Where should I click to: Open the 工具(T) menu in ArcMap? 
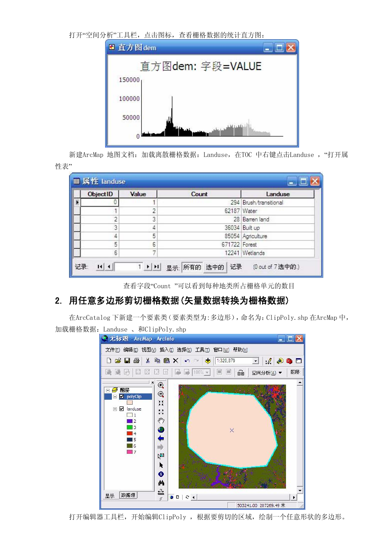(202, 350)
